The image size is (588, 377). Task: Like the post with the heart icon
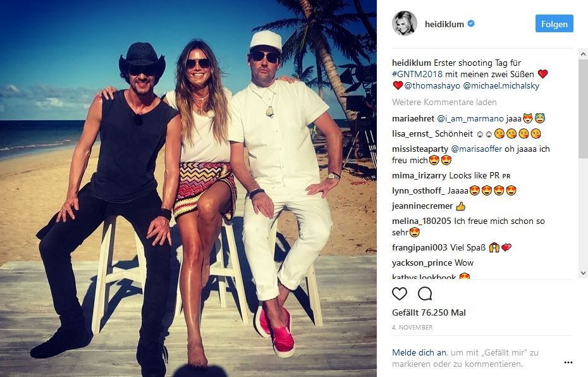[x=400, y=294]
